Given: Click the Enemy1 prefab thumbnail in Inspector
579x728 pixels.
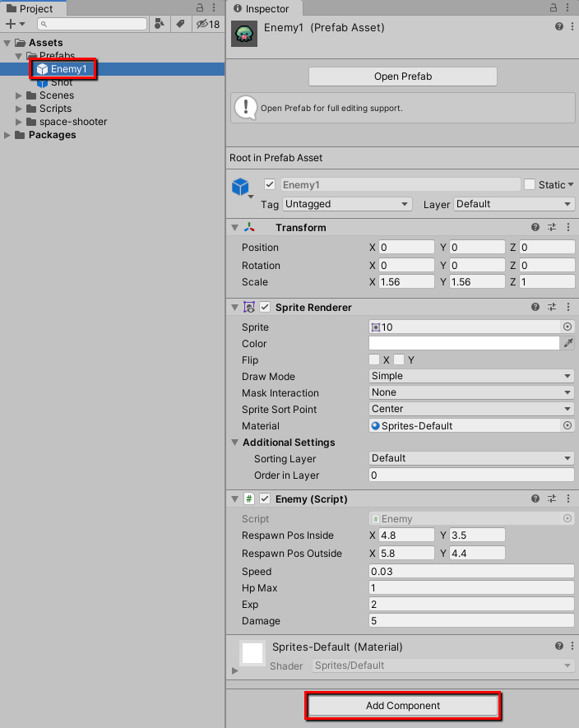Looking at the screenshot, I should pos(244,34).
